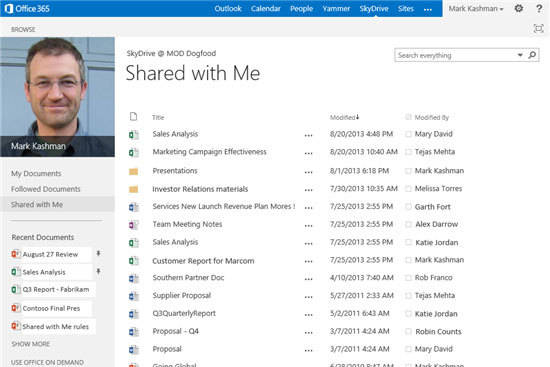This screenshot has width=550, height=367.
Task: Click Excel icon beside Customer Report for Marcom
Action: tap(133, 261)
